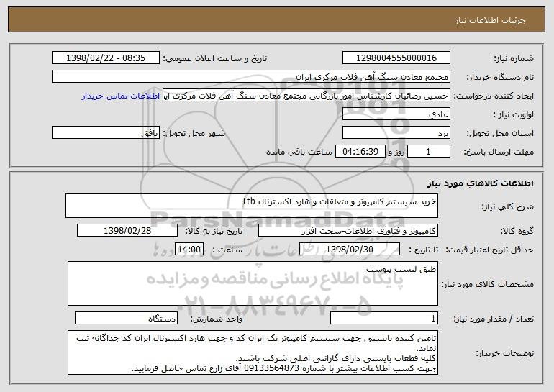Click the شرح کلی نیاز text box
This screenshot has height=392, width=554.
252,206
